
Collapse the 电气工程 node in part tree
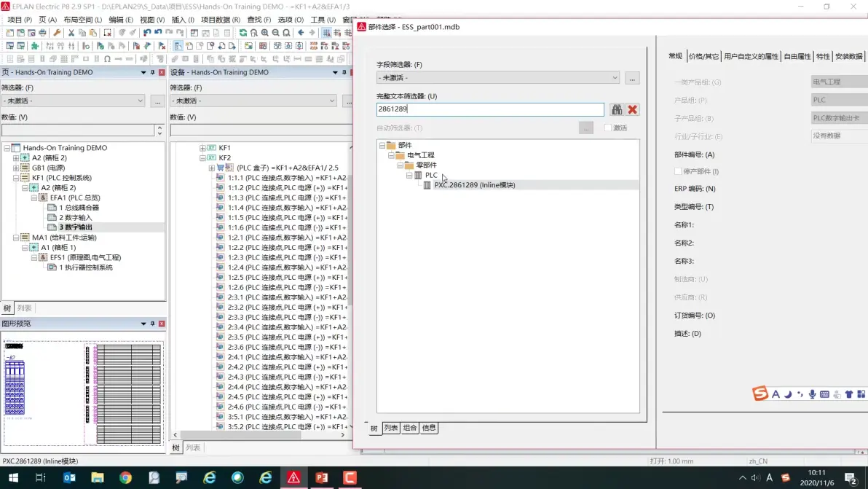click(391, 156)
